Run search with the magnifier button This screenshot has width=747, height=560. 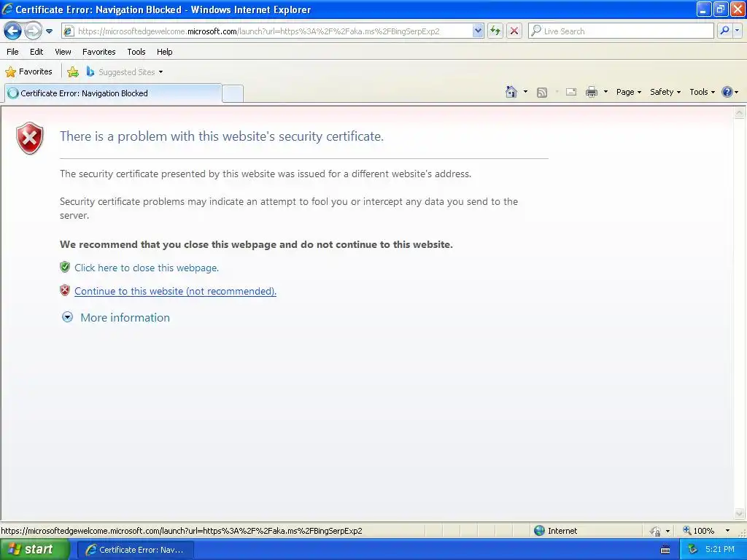pos(724,31)
